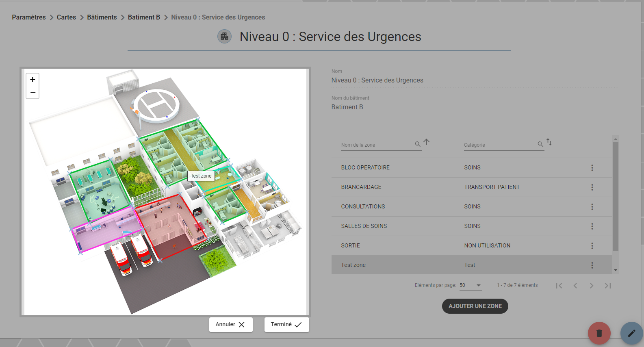Open options menu for BRANCARDAGE row
The image size is (644, 347).
[592, 187]
